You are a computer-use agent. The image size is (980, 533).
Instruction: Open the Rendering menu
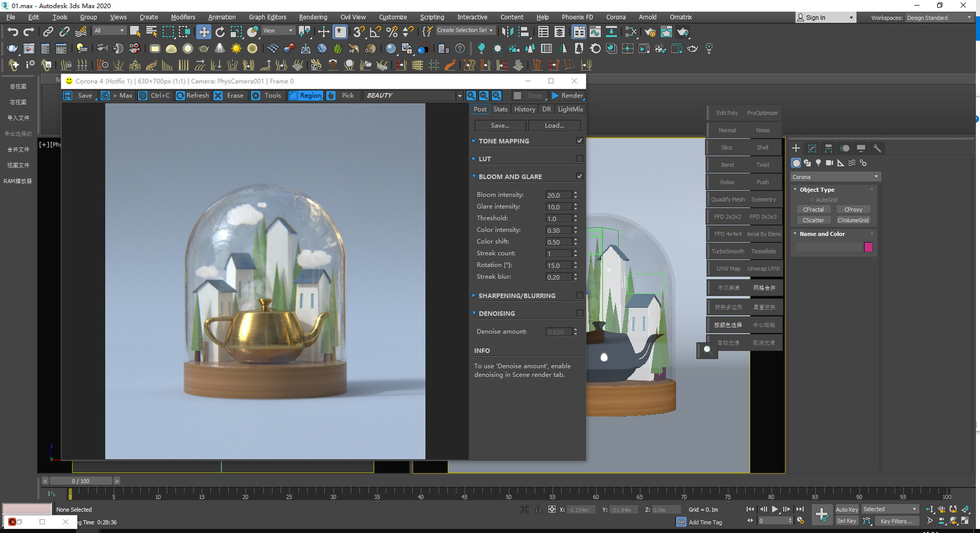pos(313,17)
